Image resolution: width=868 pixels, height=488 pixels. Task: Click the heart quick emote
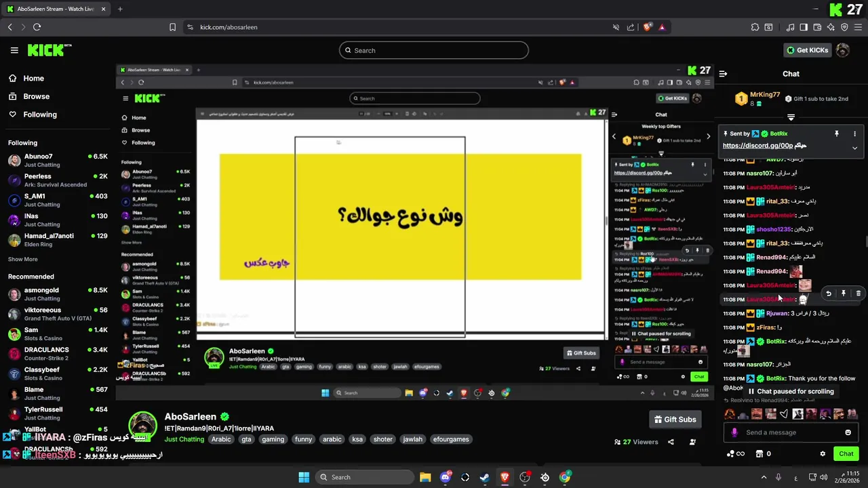coord(784,414)
